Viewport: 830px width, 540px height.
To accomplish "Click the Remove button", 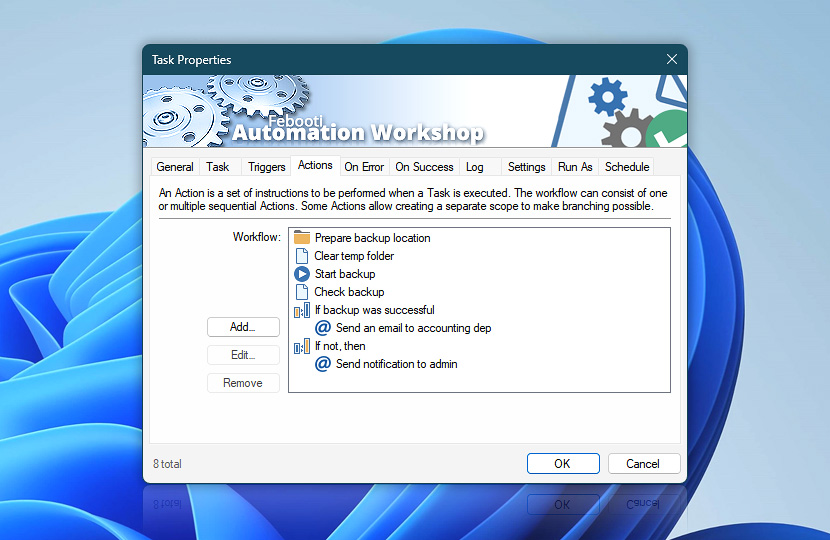I will [x=243, y=383].
